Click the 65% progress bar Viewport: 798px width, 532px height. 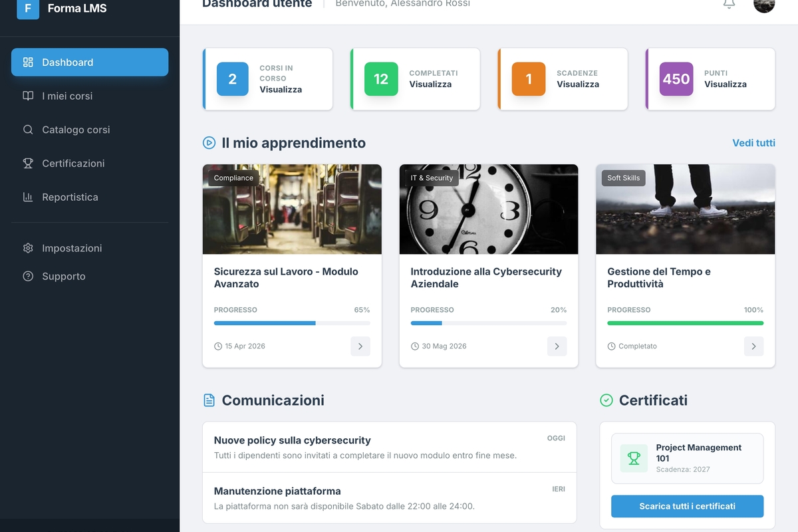(x=292, y=323)
